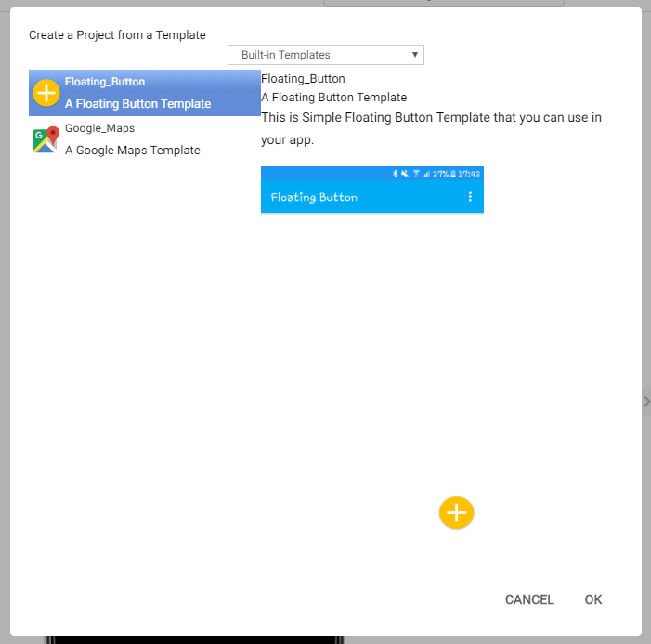Click the description "This is Simple Floating Button Template"
Image resolution: width=651 pixels, height=644 pixels.
(432, 128)
